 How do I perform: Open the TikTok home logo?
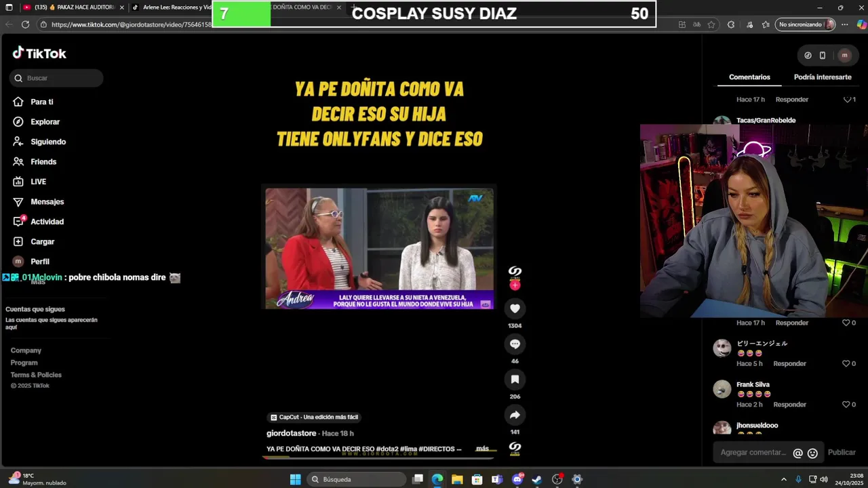click(x=39, y=54)
